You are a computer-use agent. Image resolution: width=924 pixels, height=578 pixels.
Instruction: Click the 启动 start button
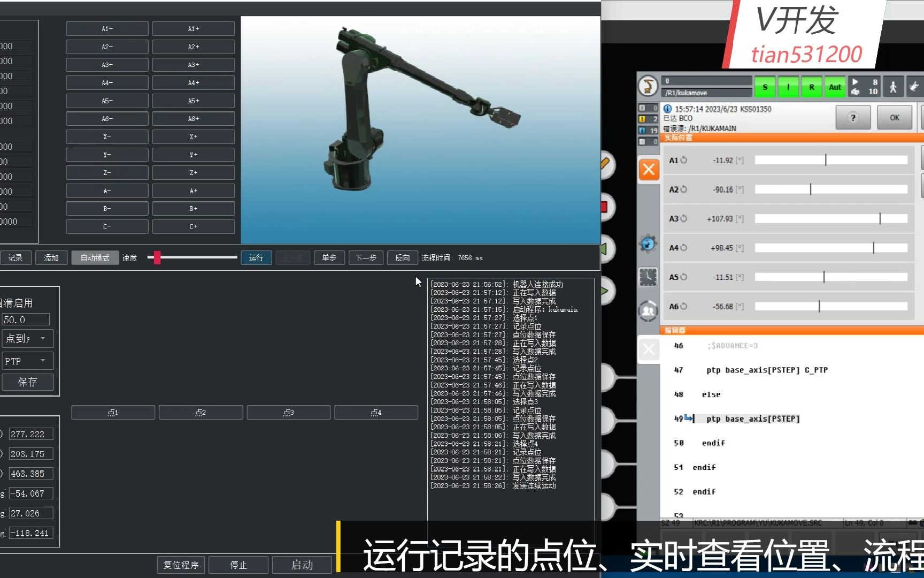302,565
